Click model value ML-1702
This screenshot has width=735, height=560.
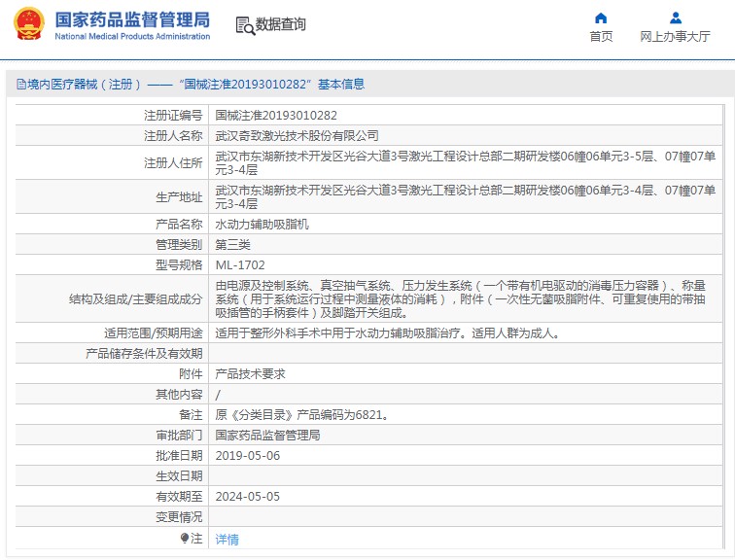[240, 265]
